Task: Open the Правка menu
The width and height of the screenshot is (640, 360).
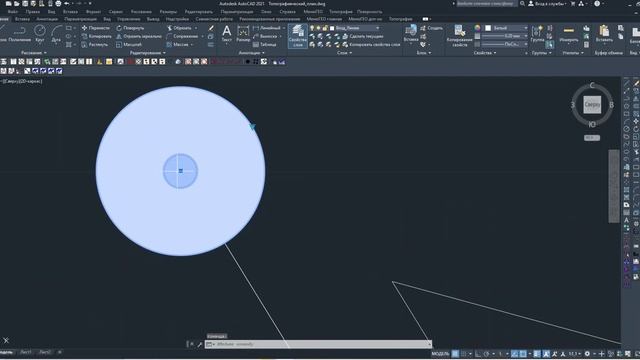Action: pyautogui.click(x=33, y=12)
